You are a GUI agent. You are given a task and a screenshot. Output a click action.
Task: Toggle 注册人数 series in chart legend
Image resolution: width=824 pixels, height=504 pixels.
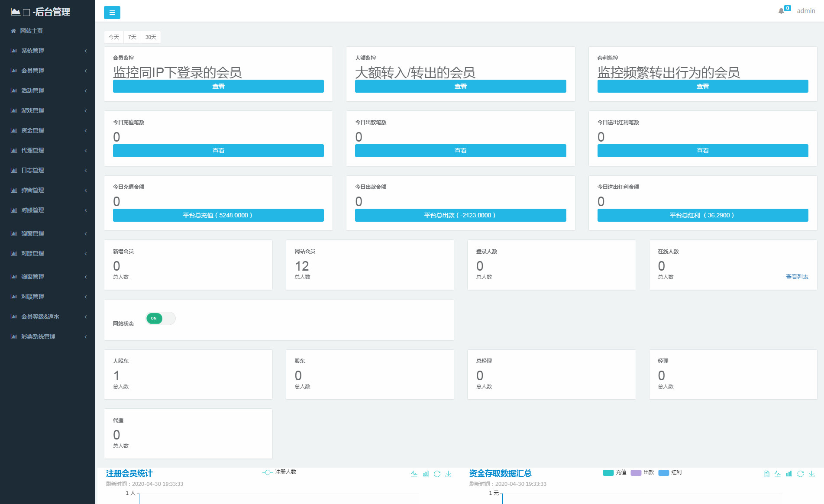[279, 472]
